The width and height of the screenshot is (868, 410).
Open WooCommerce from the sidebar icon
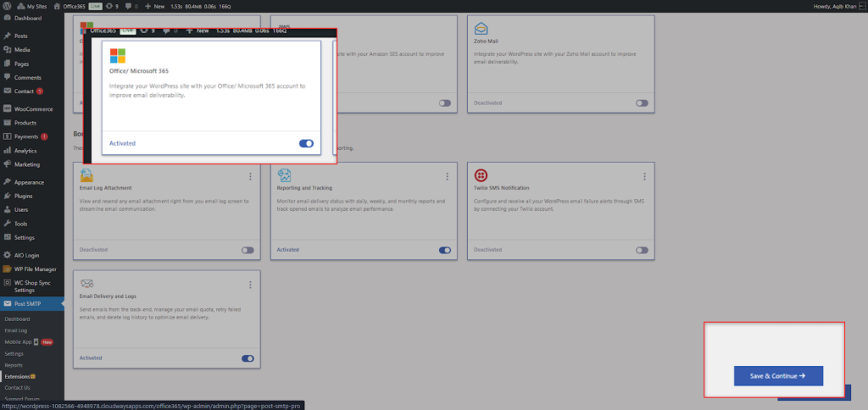point(7,109)
